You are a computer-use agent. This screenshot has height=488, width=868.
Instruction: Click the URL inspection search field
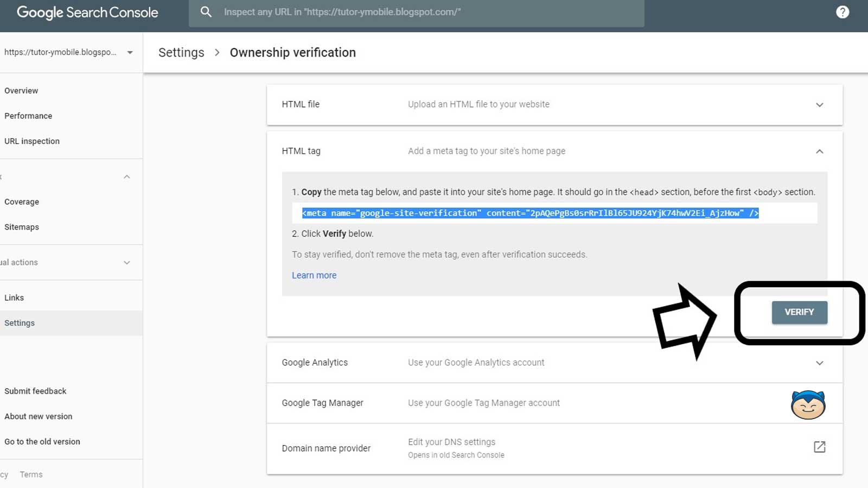pyautogui.click(x=417, y=13)
